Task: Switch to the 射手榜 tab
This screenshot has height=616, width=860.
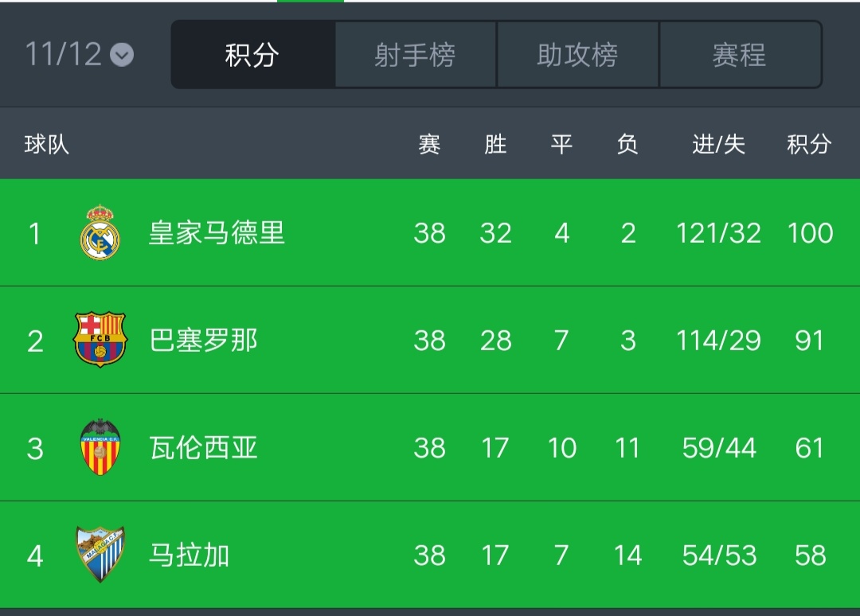Action: (x=416, y=54)
